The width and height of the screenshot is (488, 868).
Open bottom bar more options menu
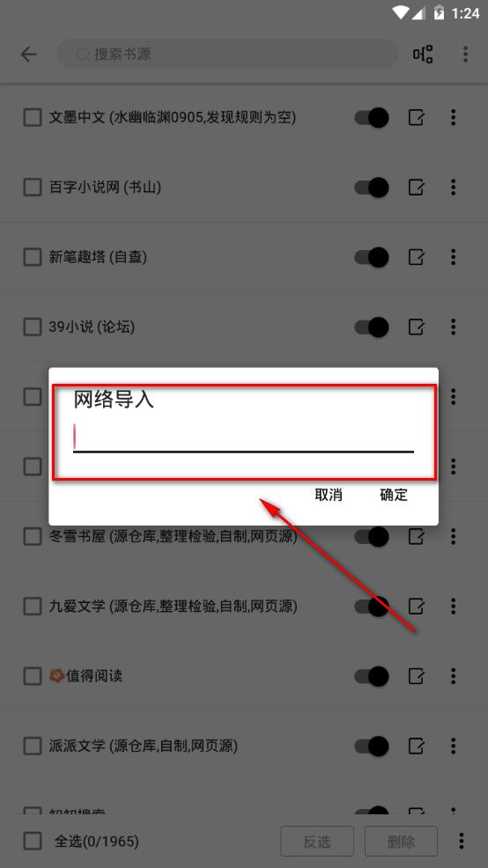[x=461, y=842]
